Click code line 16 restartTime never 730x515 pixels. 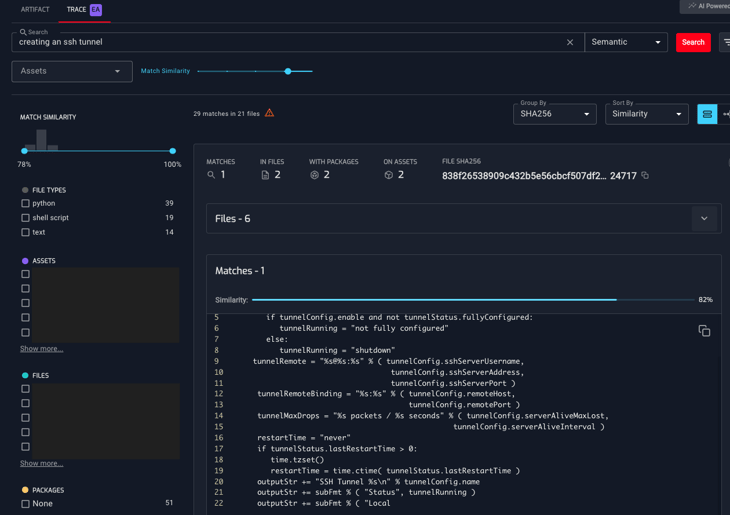pos(304,438)
